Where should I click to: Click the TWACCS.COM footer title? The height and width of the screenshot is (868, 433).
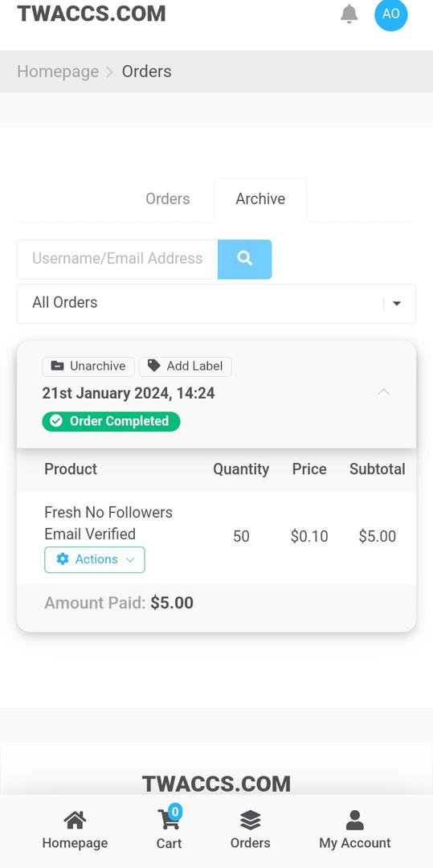pos(216,784)
